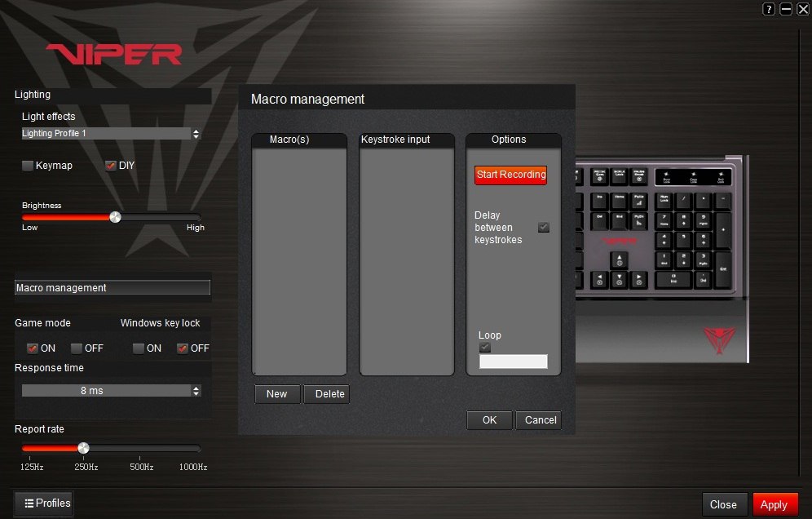Click the Loop count input field

(513, 362)
